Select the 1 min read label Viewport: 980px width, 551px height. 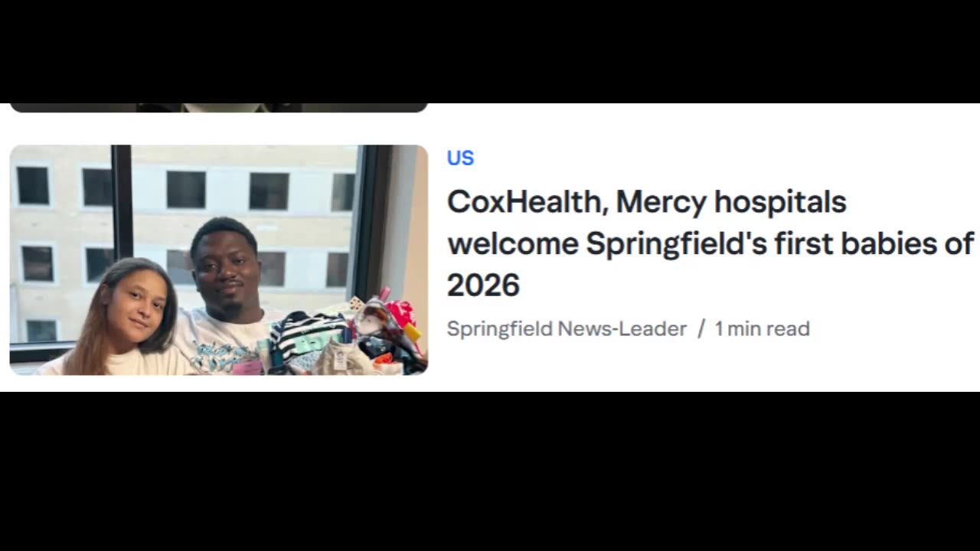[762, 328]
